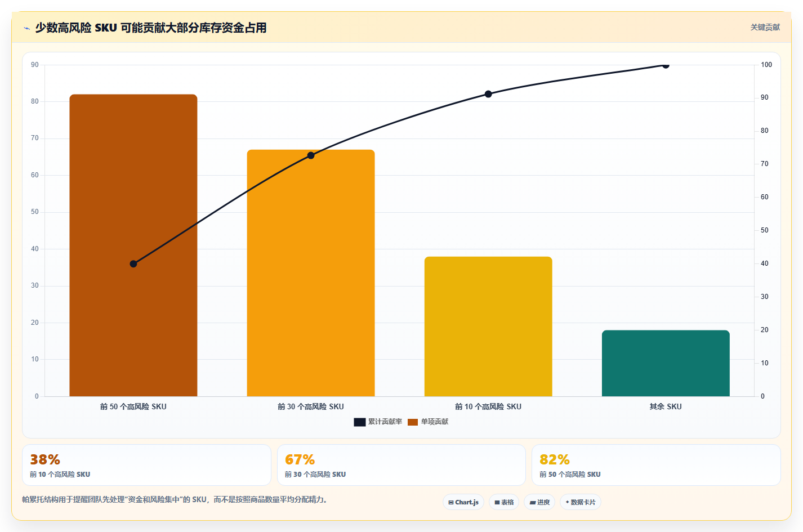Click x-axis label 前 50 个高风险 SKU below chart

133,406
